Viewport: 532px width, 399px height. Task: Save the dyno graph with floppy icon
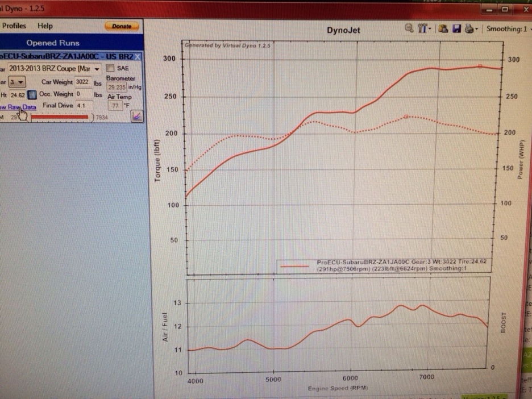(456, 28)
